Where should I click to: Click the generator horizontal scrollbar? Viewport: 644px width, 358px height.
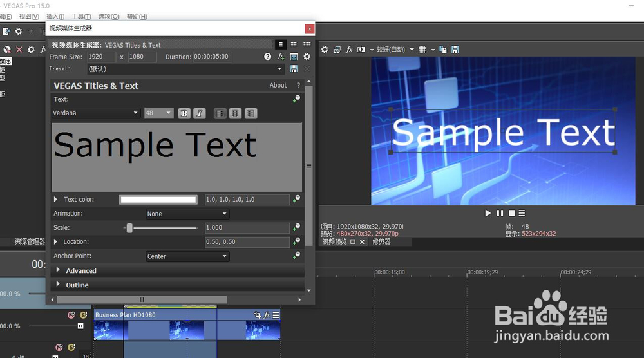point(142,299)
